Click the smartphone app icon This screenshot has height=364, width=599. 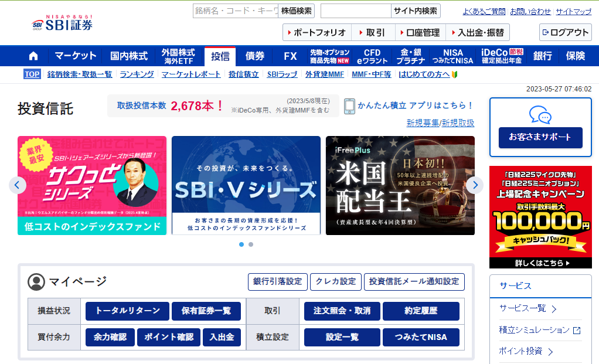click(349, 106)
